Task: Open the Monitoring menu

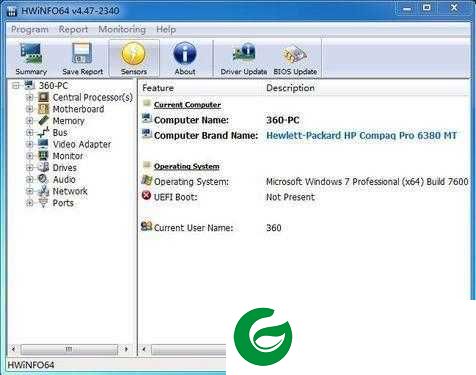Action: tap(122, 30)
